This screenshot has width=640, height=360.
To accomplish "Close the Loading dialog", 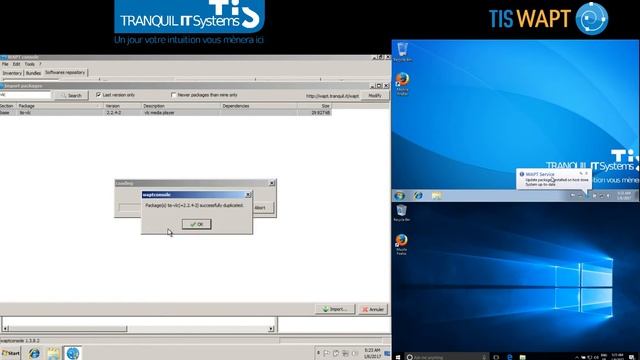I will pos(272,183).
